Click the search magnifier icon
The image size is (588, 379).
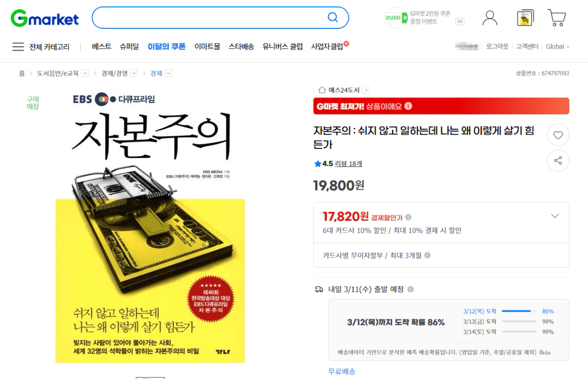pyautogui.click(x=333, y=18)
